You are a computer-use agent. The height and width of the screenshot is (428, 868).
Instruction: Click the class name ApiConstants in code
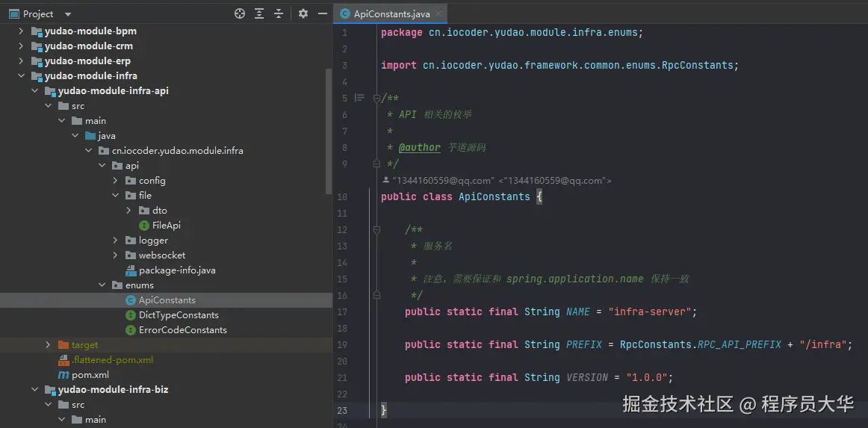(495, 196)
